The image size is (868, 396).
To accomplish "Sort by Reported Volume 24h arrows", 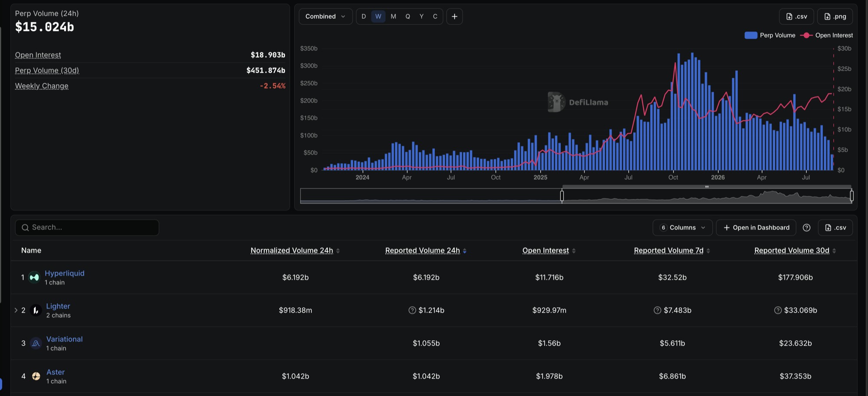I will coord(465,251).
